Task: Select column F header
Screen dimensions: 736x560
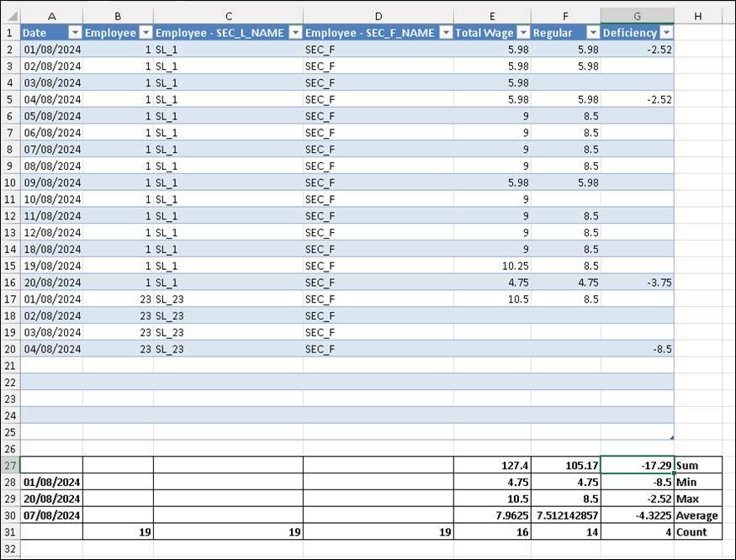Action: point(565,16)
